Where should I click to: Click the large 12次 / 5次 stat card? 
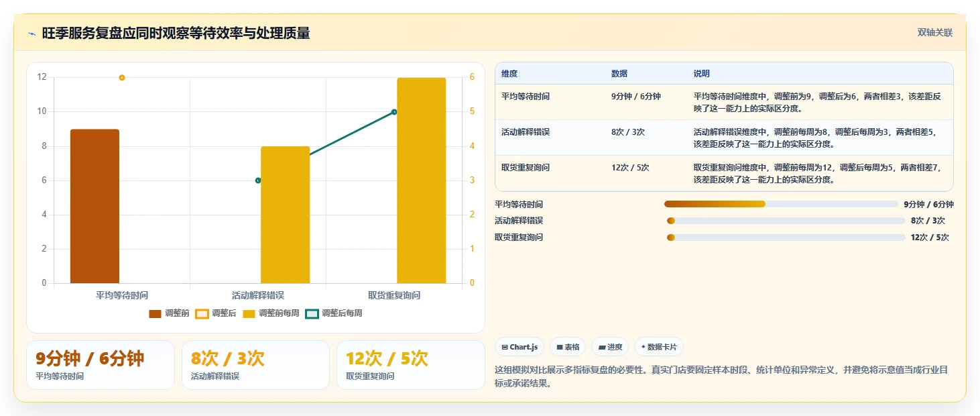point(411,365)
